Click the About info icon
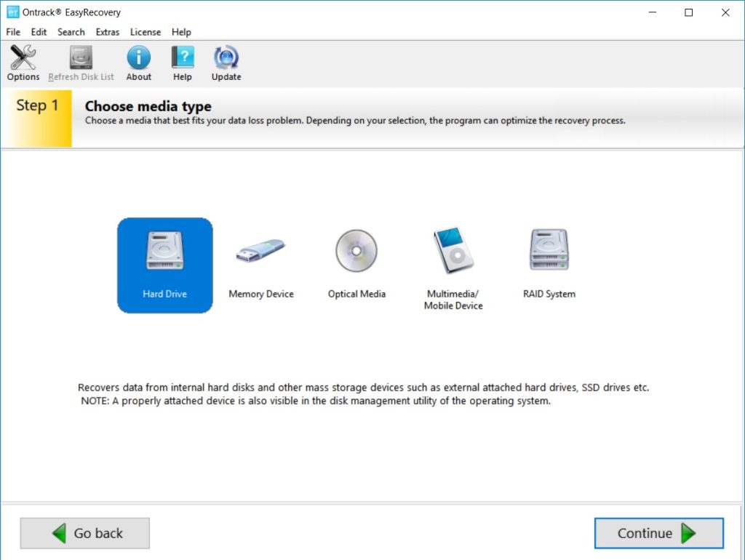Viewport: 745px width, 560px height. [x=138, y=58]
